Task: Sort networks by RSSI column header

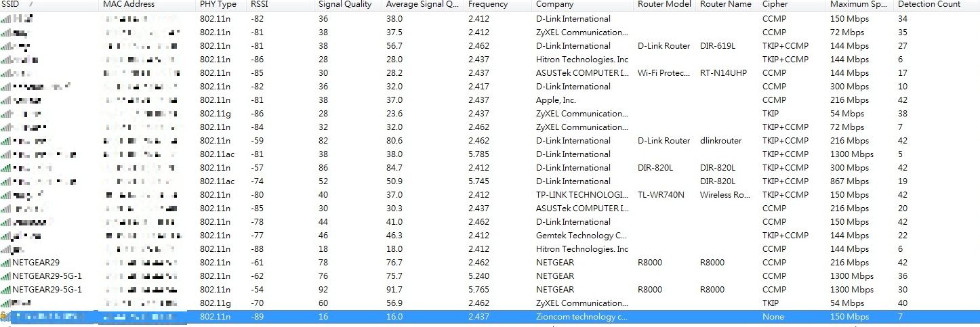Action: click(x=258, y=5)
